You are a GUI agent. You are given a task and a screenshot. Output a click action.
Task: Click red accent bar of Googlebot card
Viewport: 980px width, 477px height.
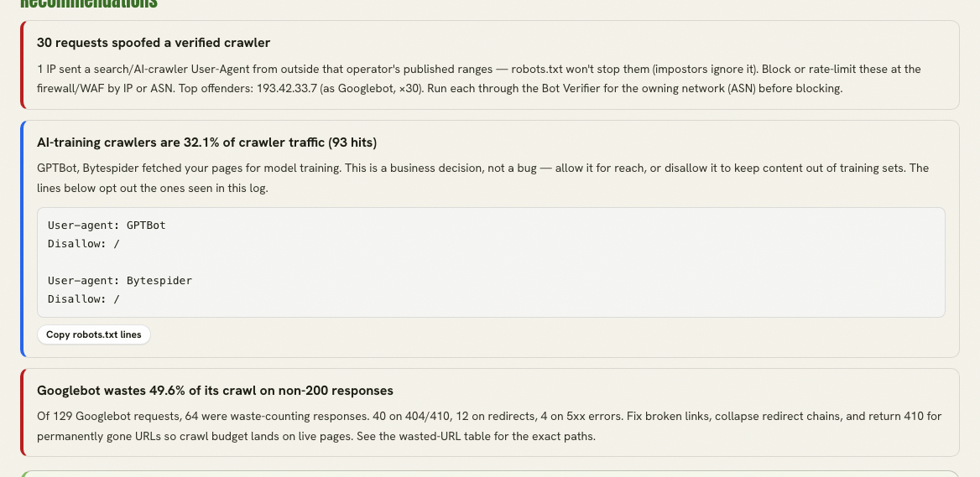tap(23, 412)
